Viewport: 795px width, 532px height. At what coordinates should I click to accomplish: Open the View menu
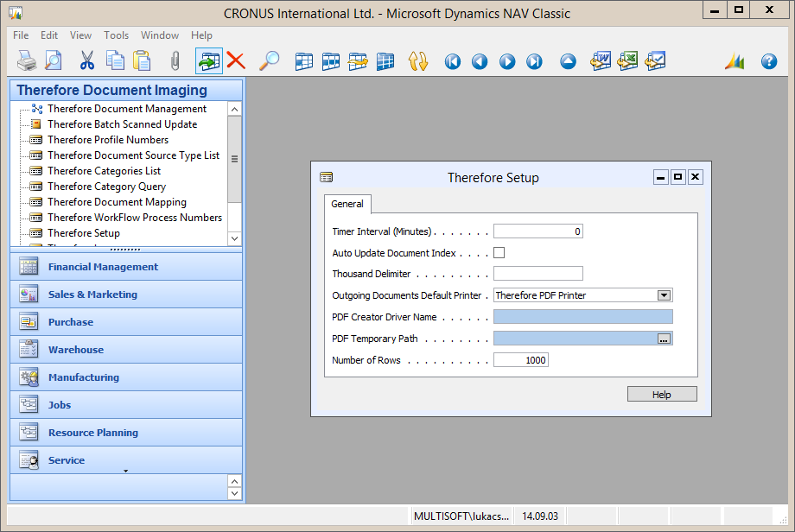click(80, 35)
